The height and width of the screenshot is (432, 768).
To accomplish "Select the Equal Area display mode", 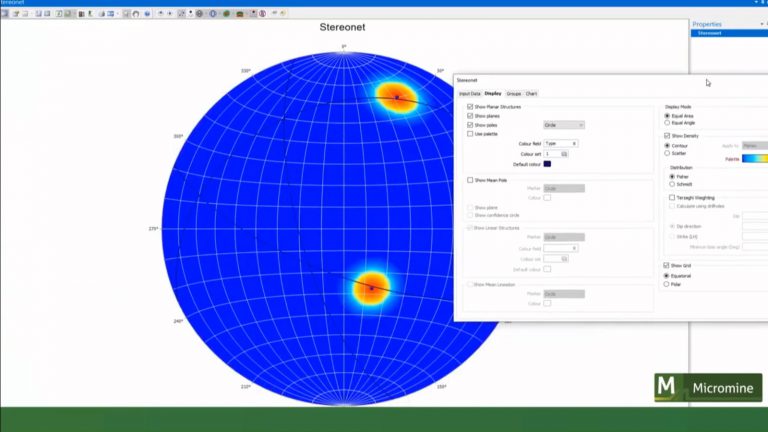I will pos(667,116).
